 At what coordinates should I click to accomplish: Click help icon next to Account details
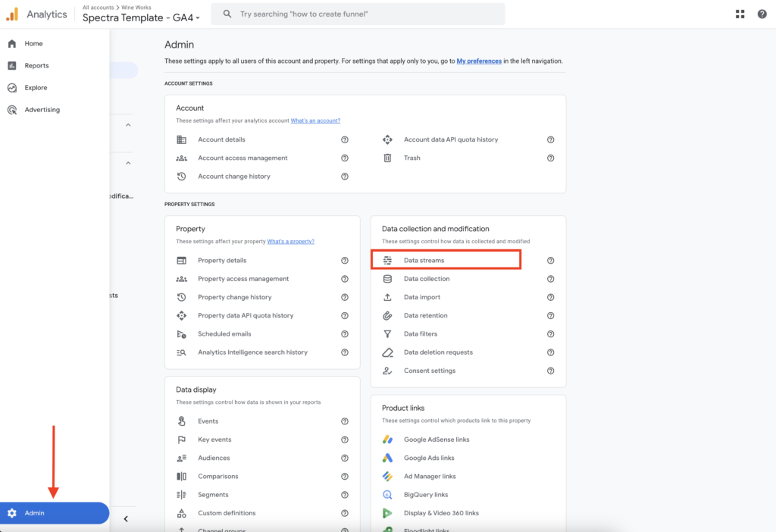point(345,139)
